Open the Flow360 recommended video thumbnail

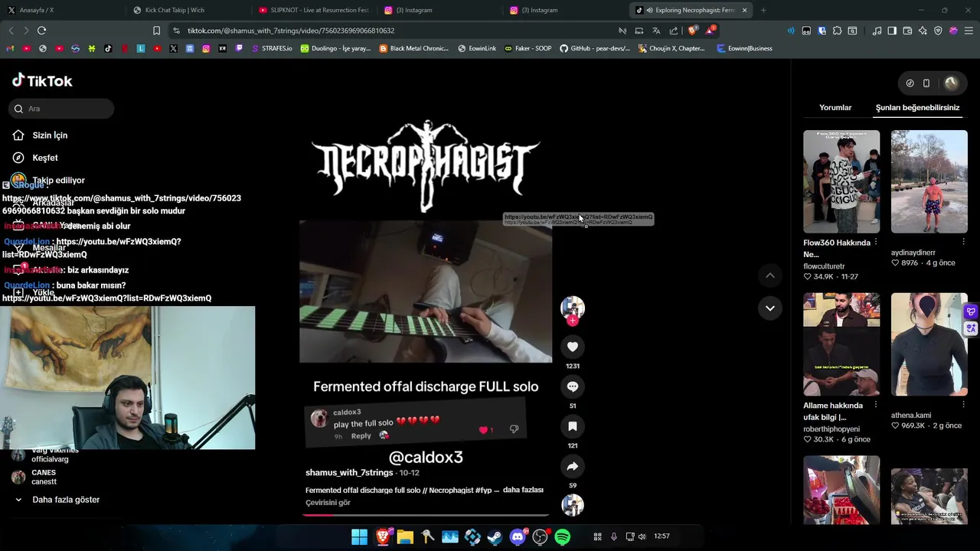(841, 181)
